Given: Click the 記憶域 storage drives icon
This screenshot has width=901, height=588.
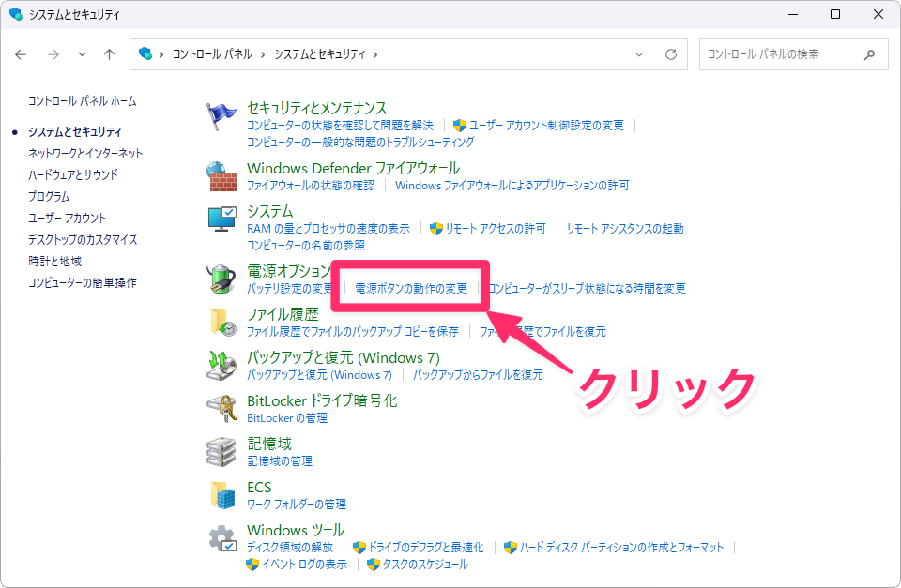Looking at the screenshot, I should click(221, 451).
